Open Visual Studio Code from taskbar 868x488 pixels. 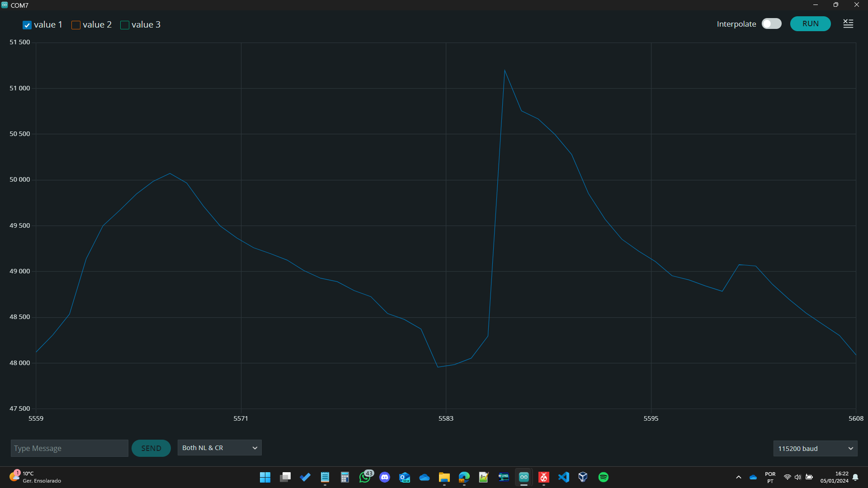563,477
